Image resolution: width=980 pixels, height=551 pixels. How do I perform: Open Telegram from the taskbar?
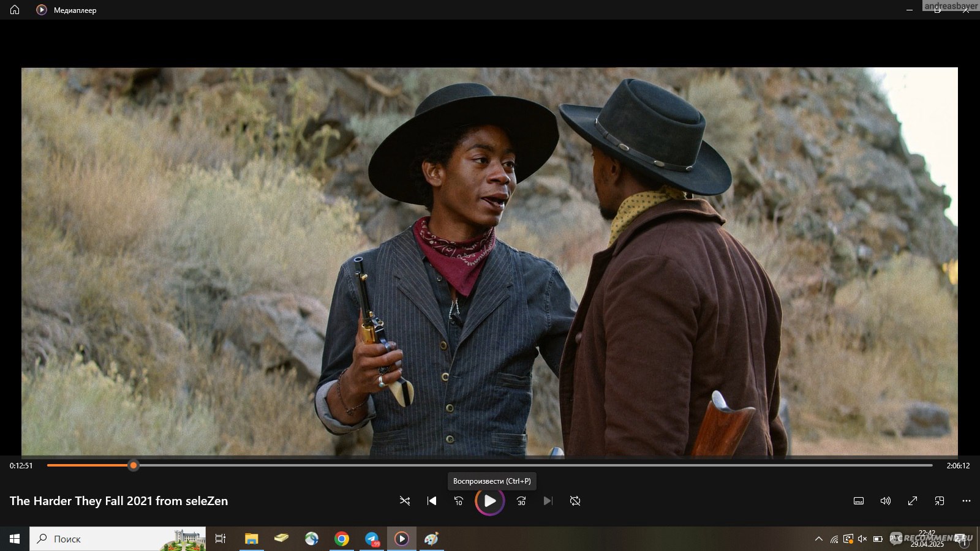[x=372, y=539]
